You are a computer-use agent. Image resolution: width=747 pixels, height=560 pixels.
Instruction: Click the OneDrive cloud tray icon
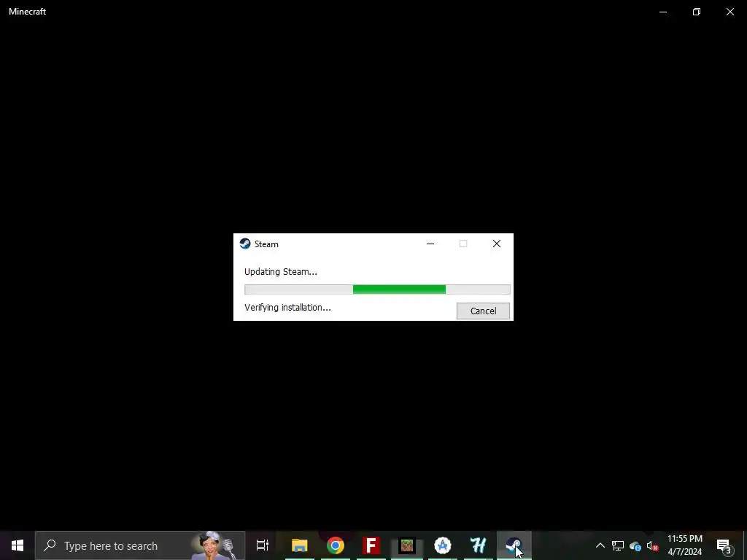635,545
